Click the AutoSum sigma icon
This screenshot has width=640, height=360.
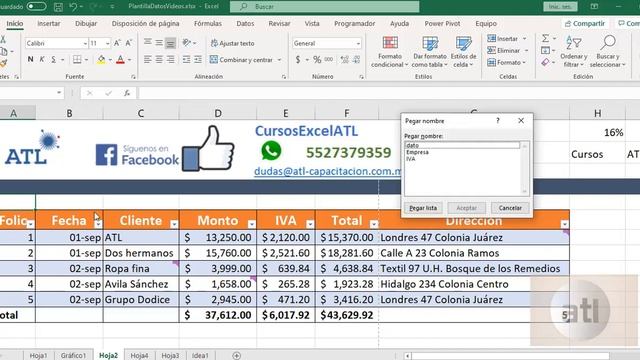click(x=545, y=38)
